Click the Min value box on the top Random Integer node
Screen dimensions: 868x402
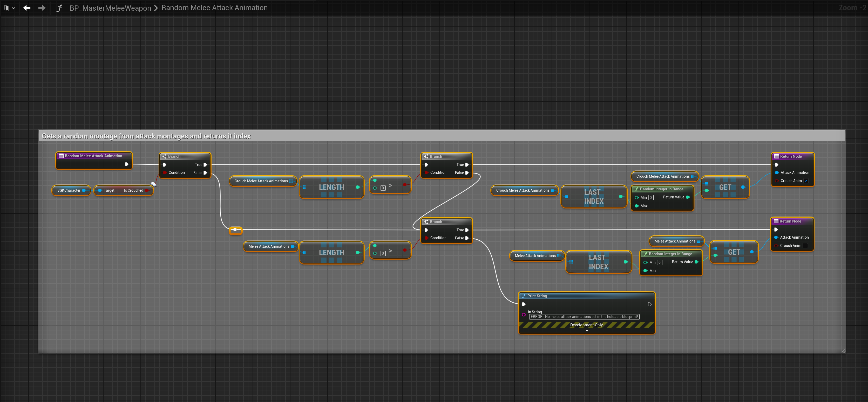(x=651, y=198)
